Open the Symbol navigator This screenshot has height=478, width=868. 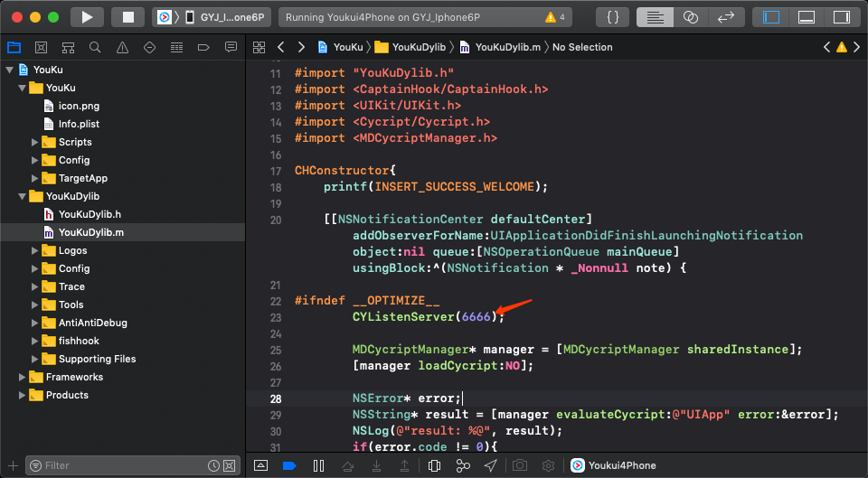point(68,48)
